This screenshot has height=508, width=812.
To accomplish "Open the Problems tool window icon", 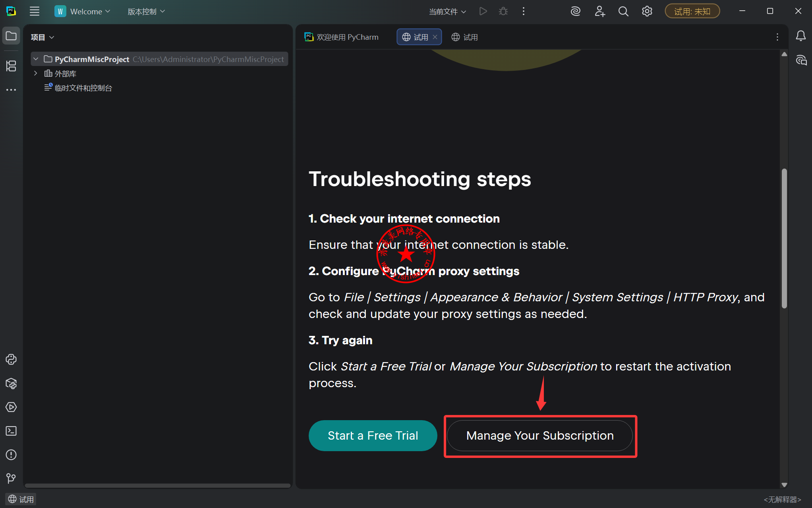I will [11, 455].
